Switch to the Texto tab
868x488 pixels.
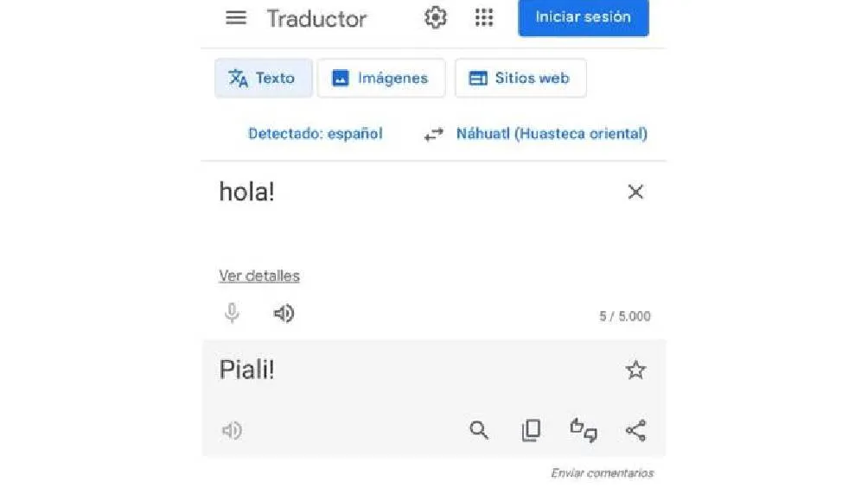click(262, 79)
